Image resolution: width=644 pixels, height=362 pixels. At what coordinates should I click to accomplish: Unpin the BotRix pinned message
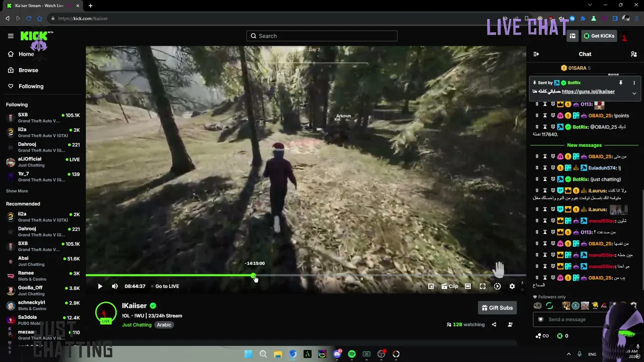[x=621, y=83]
